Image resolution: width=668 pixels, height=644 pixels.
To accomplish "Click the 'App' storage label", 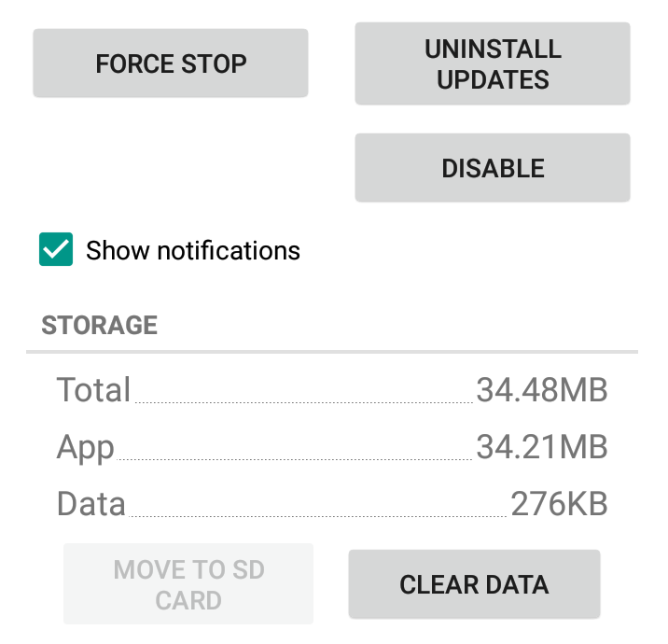I will click(85, 448).
